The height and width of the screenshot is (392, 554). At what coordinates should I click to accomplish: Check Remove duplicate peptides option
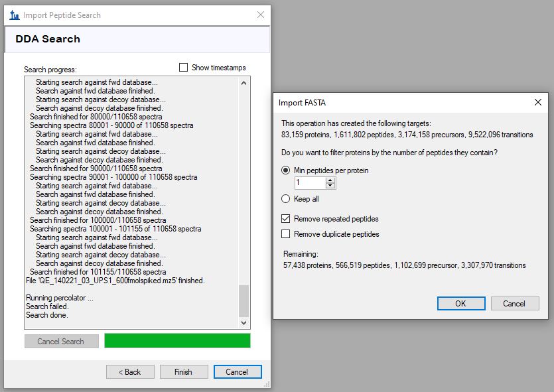coord(286,234)
